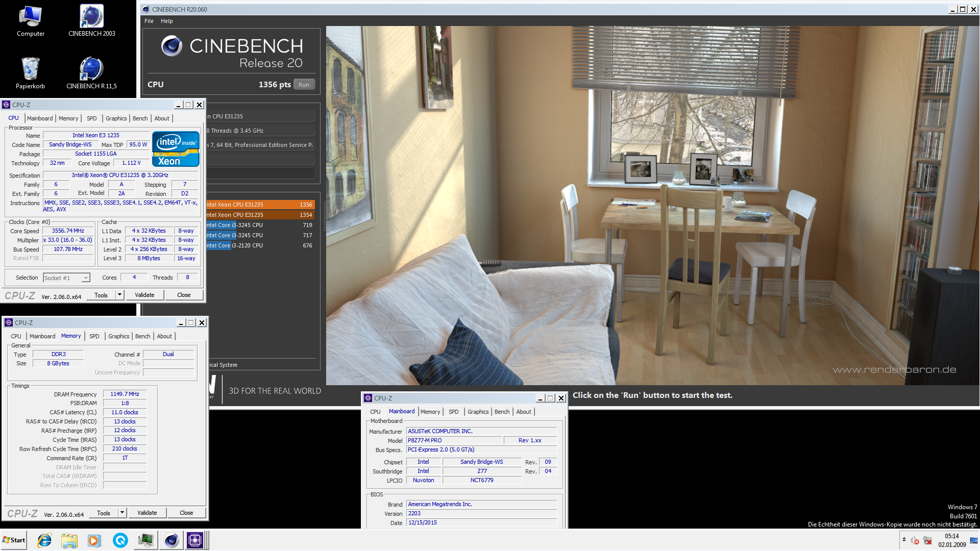
Task: Click CPU-Z title icon in Mainboard window
Action: [368, 398]
